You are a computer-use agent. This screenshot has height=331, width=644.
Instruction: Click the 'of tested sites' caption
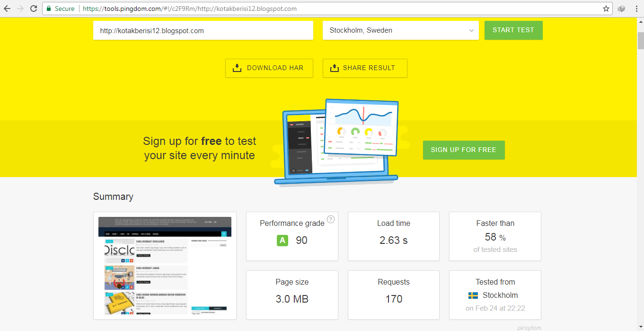click(495, 250)
